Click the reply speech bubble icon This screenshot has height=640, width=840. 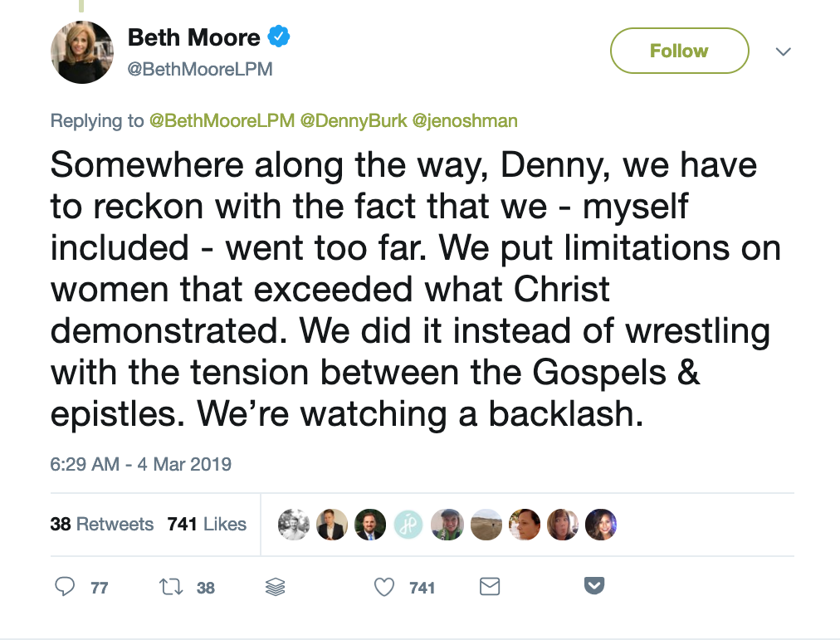[x=66, y=587]
